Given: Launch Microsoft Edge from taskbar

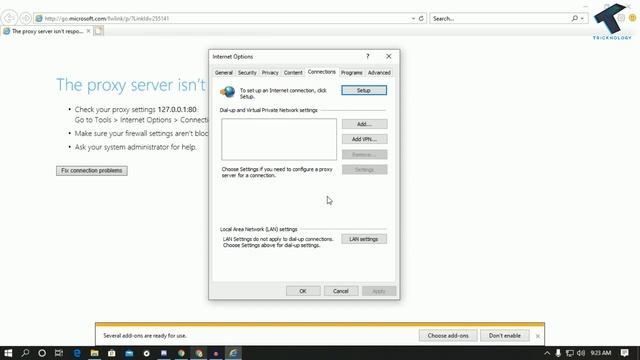Looking at the screenshot, I should click(x=77, y=353).
